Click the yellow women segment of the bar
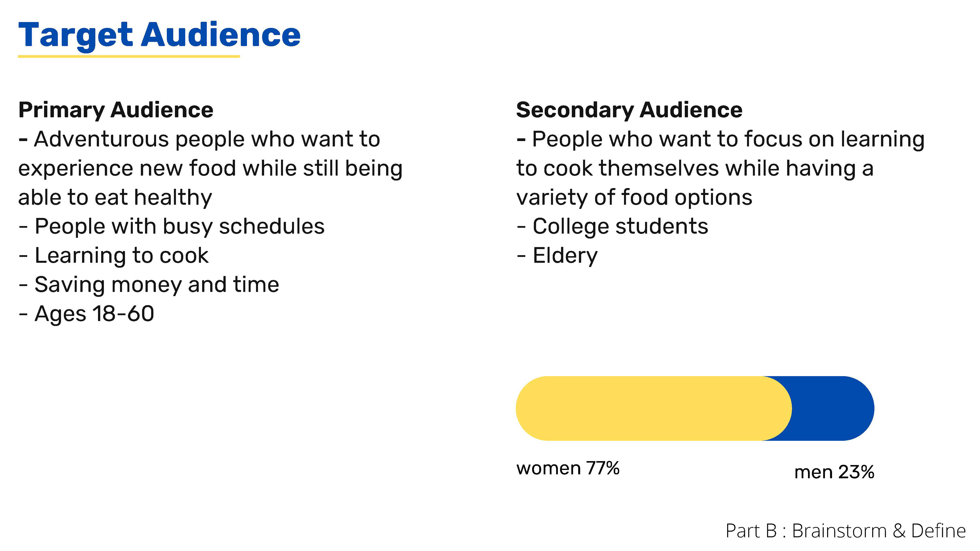980x551 pixels. click(x=647, y=408)
